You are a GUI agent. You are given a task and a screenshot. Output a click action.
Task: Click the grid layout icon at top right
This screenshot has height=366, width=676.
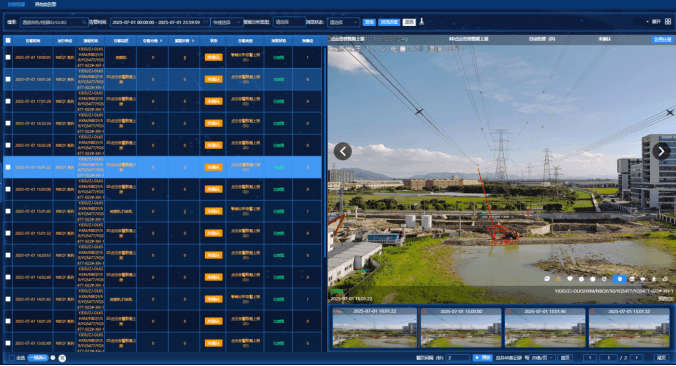click(x=668, y=22)
